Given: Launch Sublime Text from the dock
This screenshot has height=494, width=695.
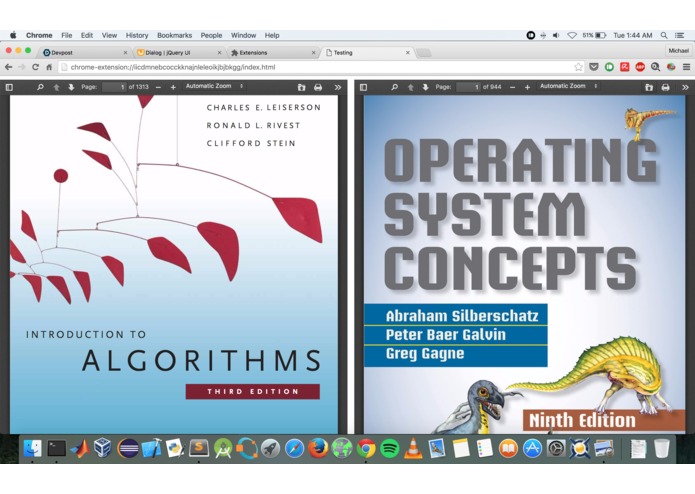Looking at the screenshot, I should (199, 448).
